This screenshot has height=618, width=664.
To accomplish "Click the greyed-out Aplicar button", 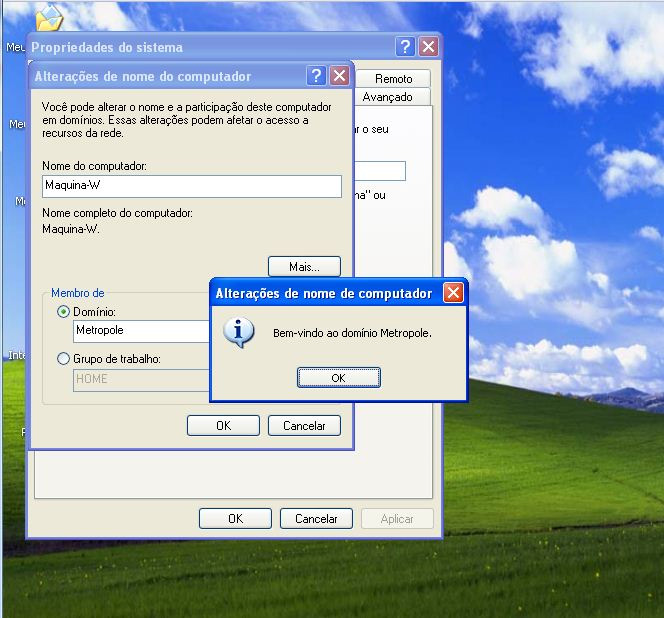I will click(x=397, y=518).
